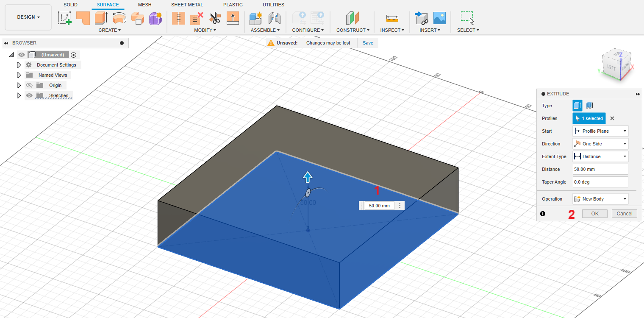Click the Create Form purple icon

[x=155, y=18]
